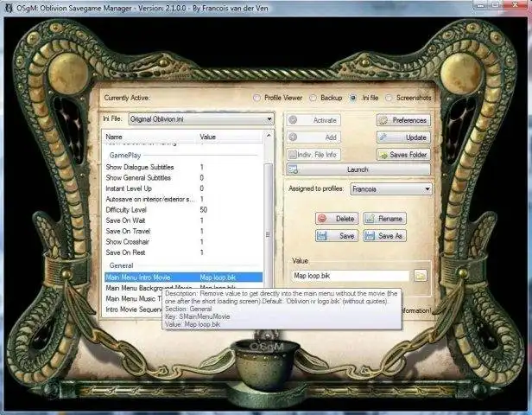Minimize the OSgM window

[479, 5]
